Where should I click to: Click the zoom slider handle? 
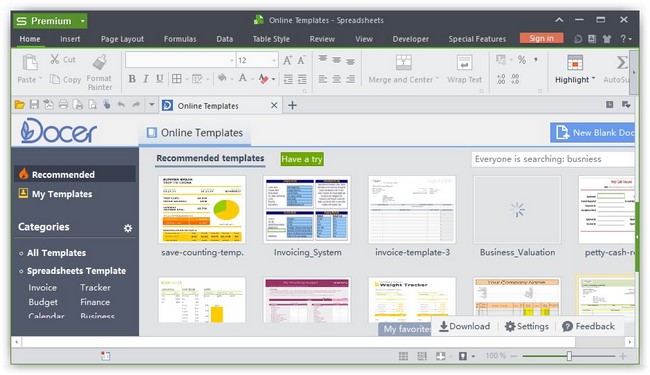tap(569, 356)
